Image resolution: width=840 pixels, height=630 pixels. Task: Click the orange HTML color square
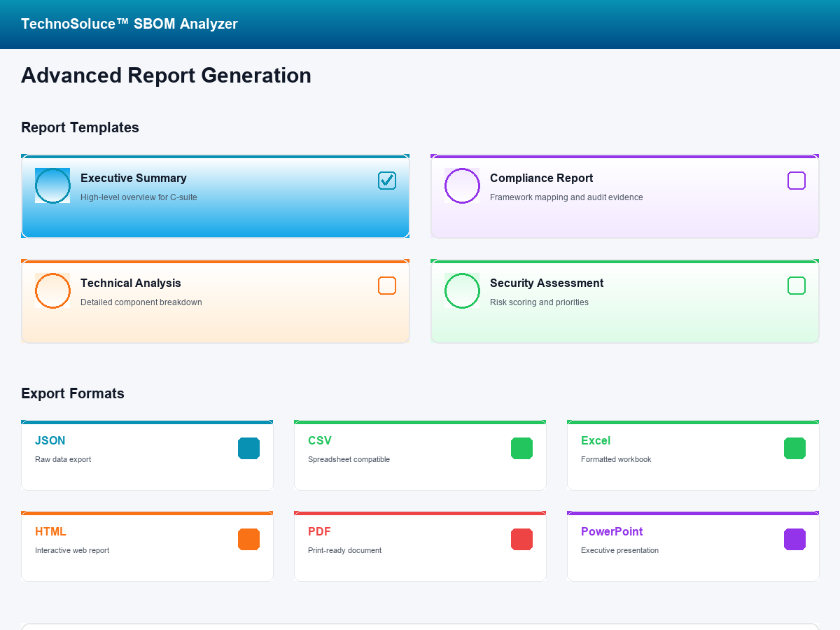pos(248,540)
